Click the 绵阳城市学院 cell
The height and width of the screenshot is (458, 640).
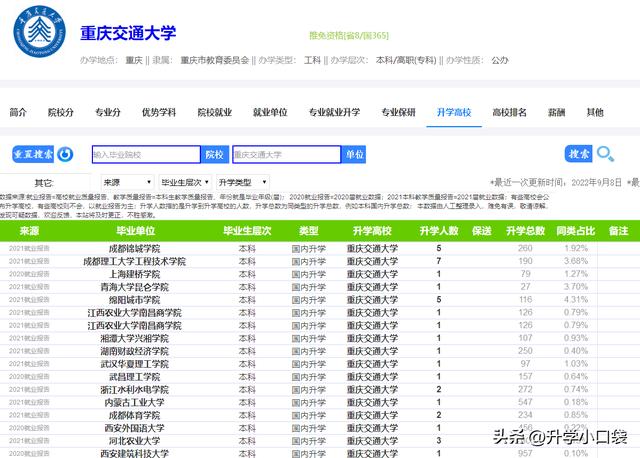click(134, 300)
